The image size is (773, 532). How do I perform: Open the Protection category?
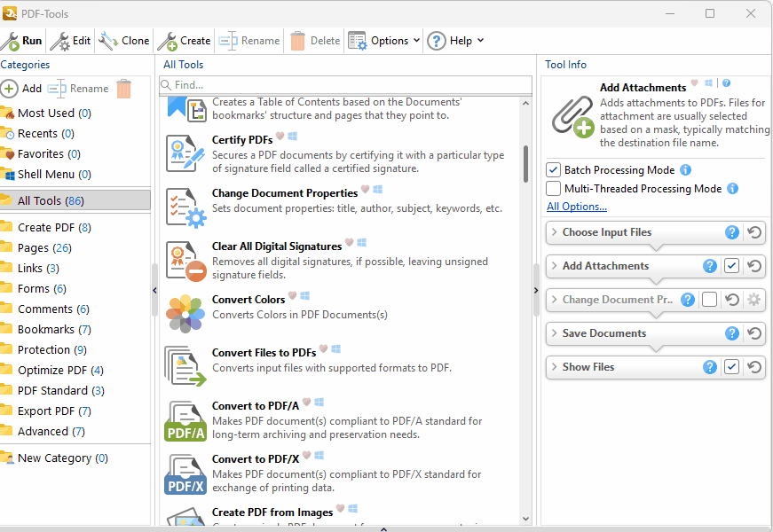43,350
